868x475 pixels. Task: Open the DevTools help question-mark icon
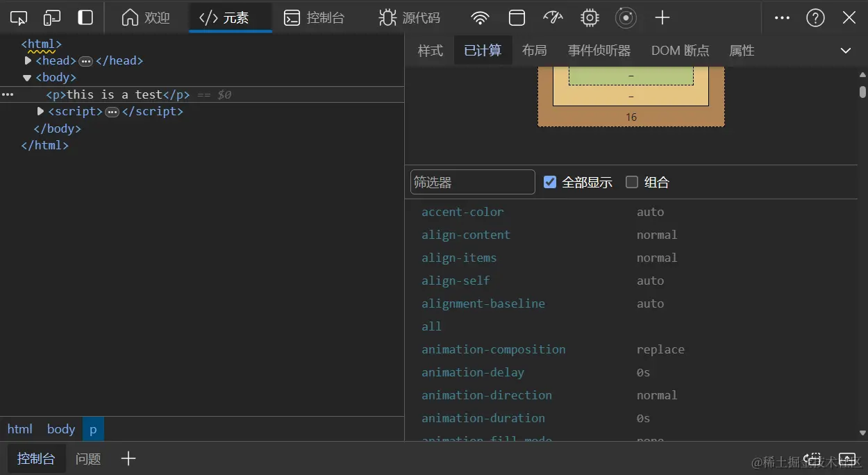click(815, 17)
